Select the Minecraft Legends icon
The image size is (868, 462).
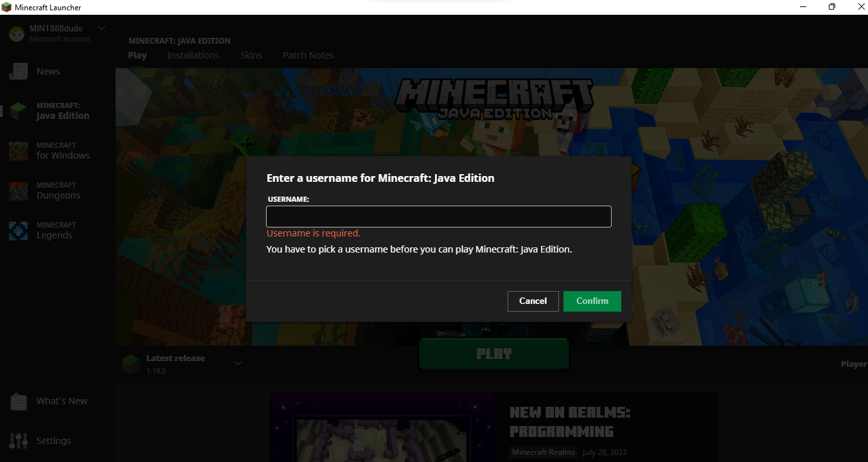click(18, 231)
